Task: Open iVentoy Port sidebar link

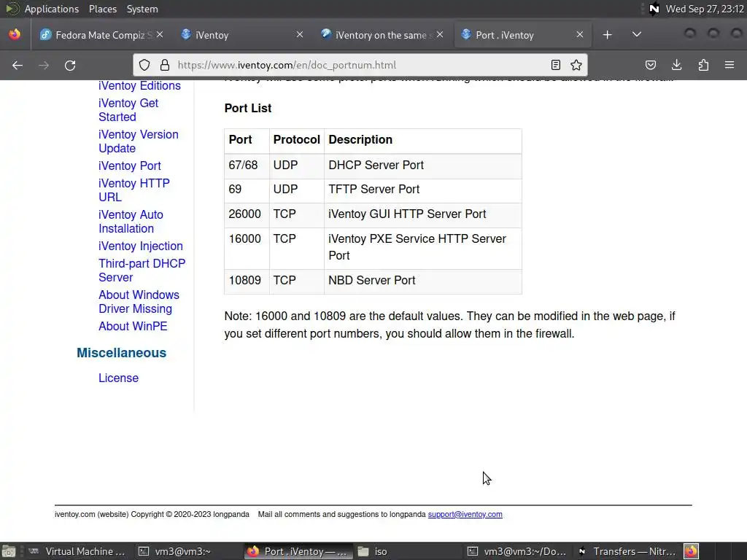Action: [130, 166]
